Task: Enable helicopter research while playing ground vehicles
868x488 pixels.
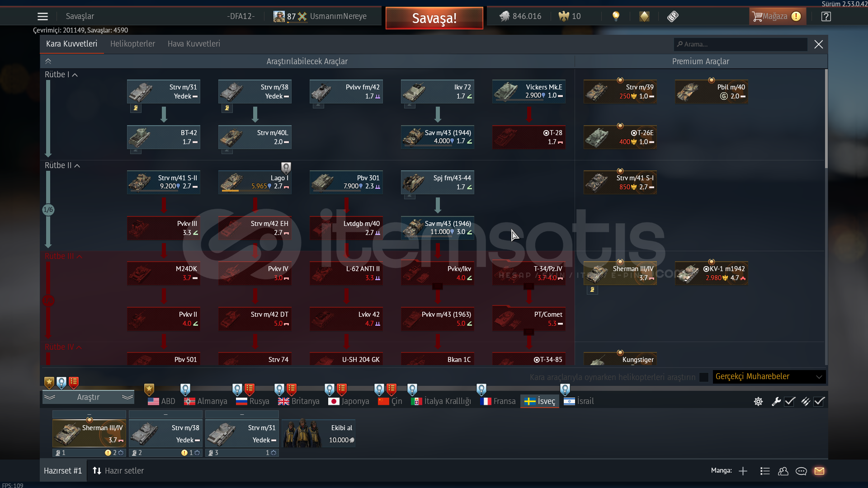Action: point(704,377)
